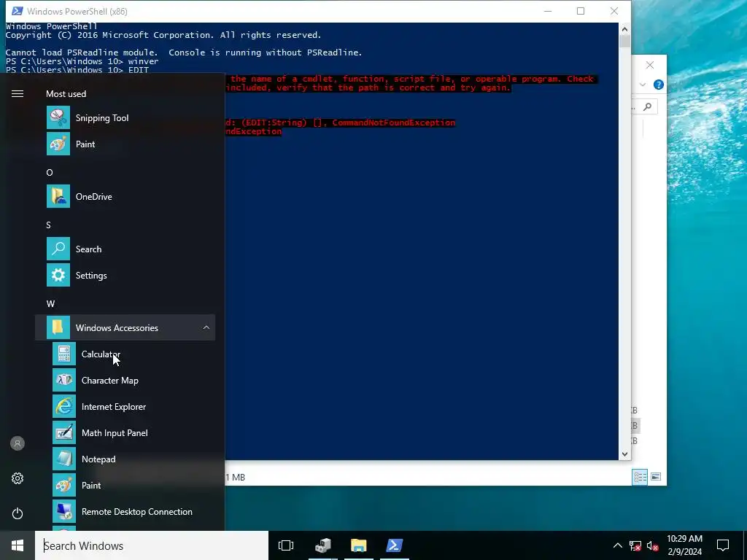
Task: Switch to PowerShell taskbar icon
Action: (x=395, y=545)
